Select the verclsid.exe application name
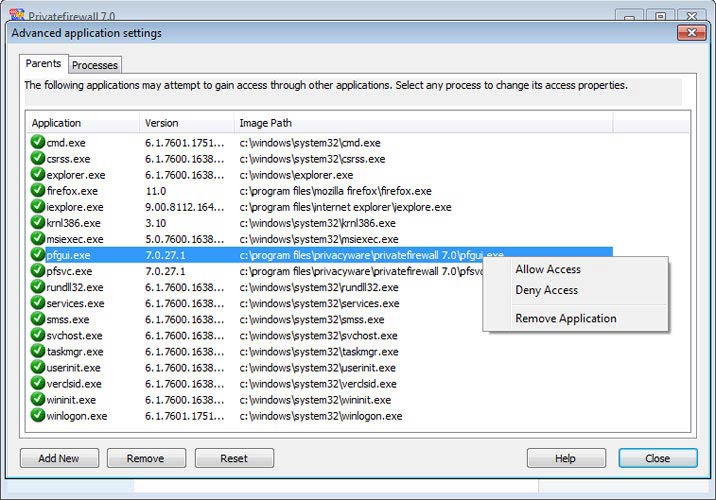Viewport: 716px width, 500px height. [x=74, y=384]
